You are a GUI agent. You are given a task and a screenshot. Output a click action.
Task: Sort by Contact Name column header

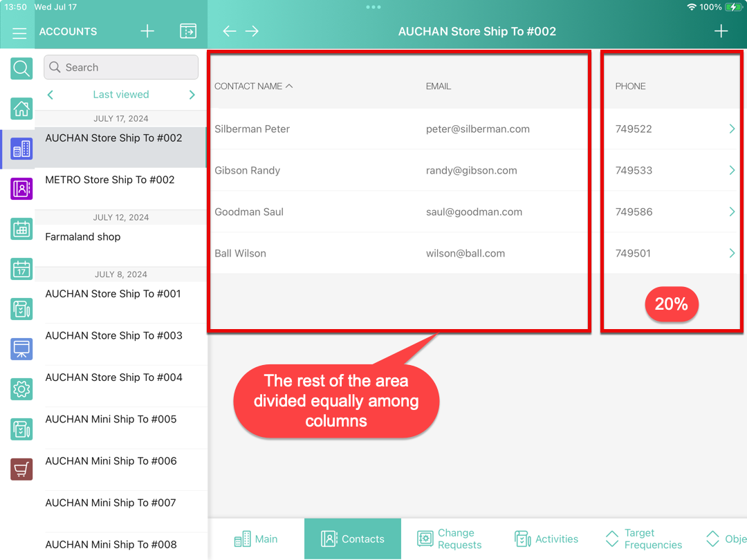(253, 86)
